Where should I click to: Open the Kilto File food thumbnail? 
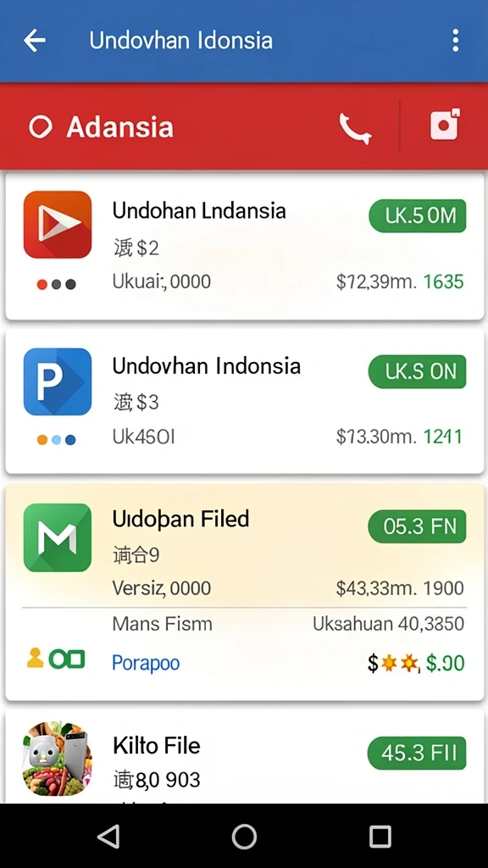coord(58,759)
